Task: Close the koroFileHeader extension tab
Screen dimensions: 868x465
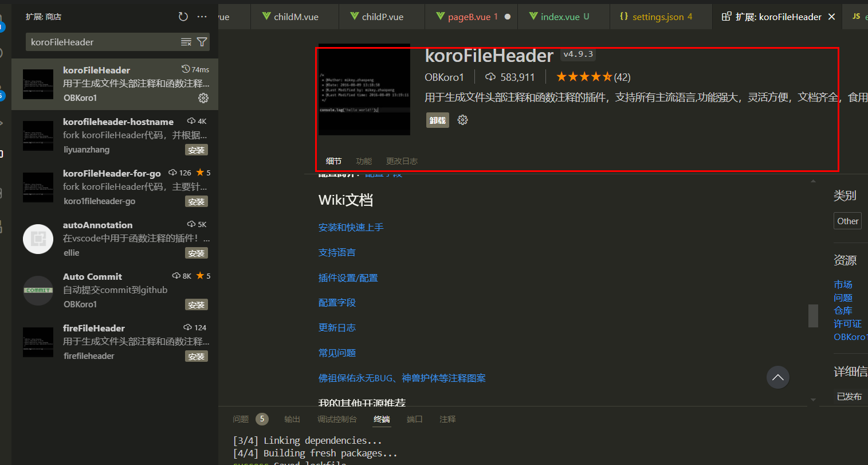Action: click(x=832, y=17)
